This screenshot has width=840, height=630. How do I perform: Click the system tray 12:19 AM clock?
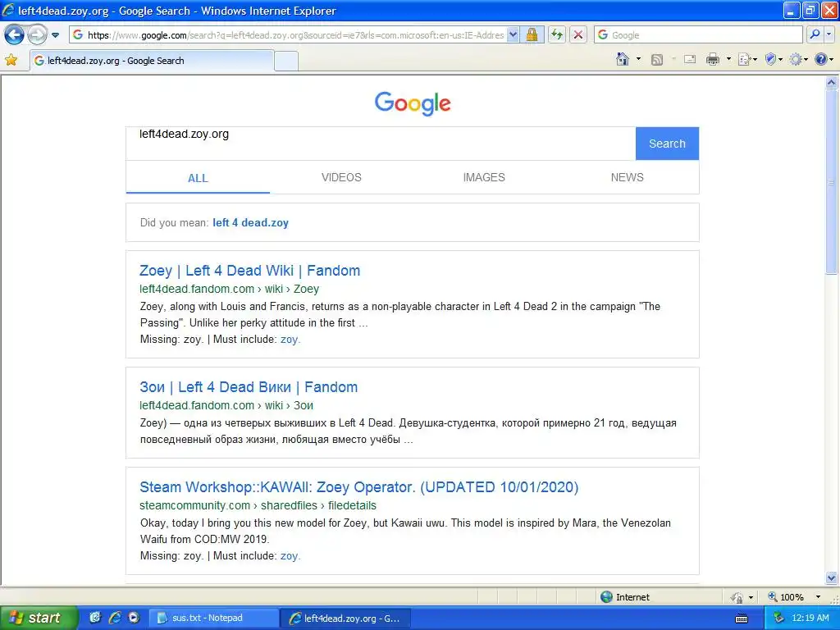pyautogui.click(x=810, y=619)
